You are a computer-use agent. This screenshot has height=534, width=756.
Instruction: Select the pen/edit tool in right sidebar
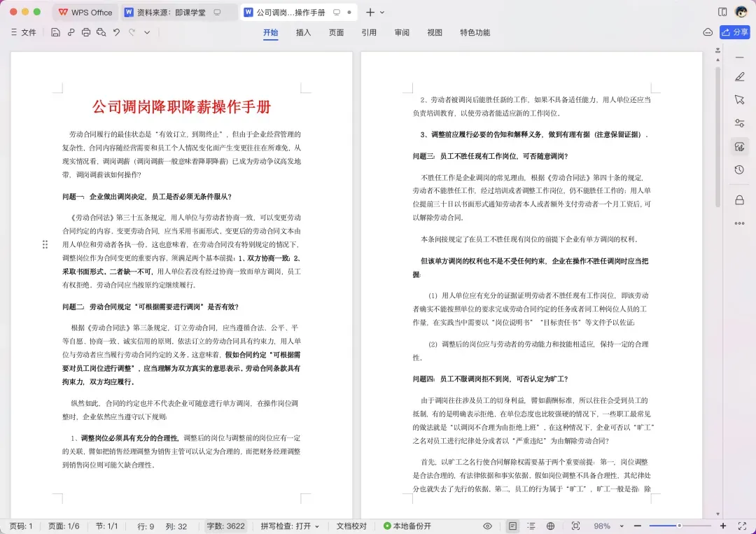coord(740,76)
